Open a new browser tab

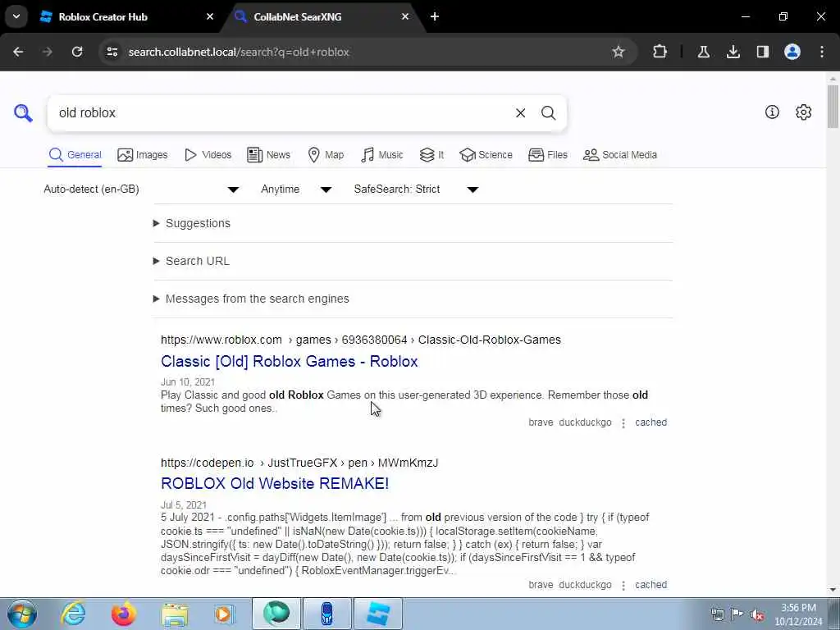(435, 16)
